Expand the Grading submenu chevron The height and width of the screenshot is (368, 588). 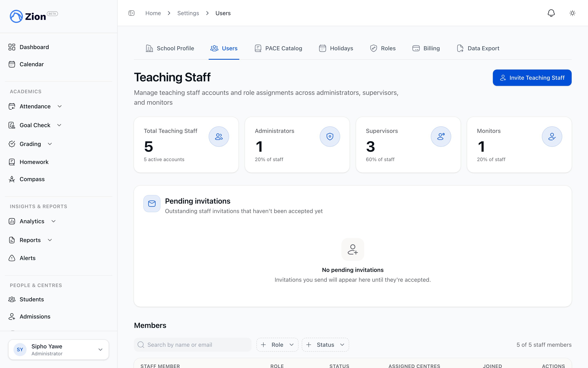[50, 144]
